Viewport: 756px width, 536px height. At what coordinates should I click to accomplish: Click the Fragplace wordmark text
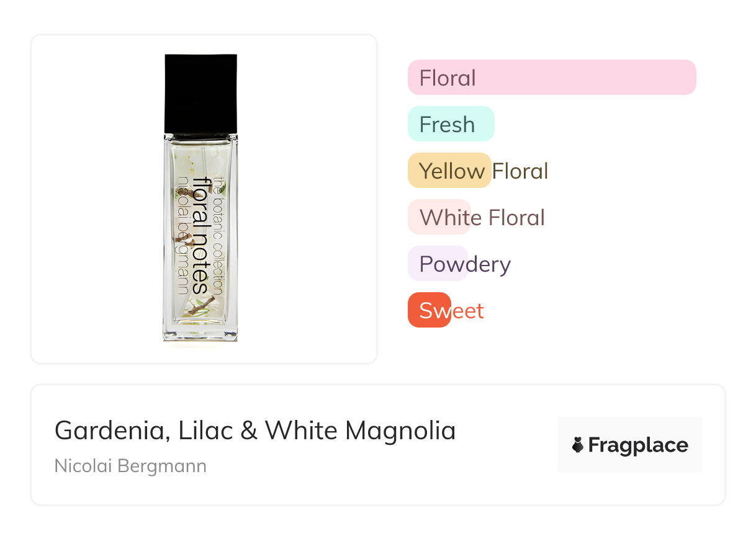(x=638, y=445)
